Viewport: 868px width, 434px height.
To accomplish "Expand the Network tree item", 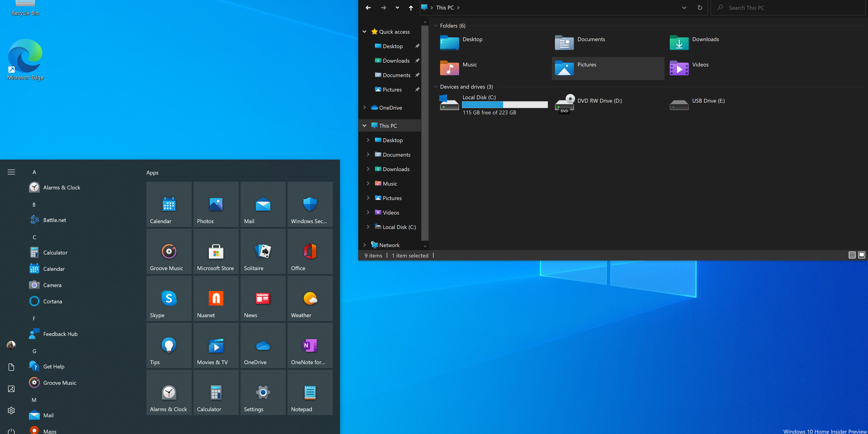I will pos(364,245).
